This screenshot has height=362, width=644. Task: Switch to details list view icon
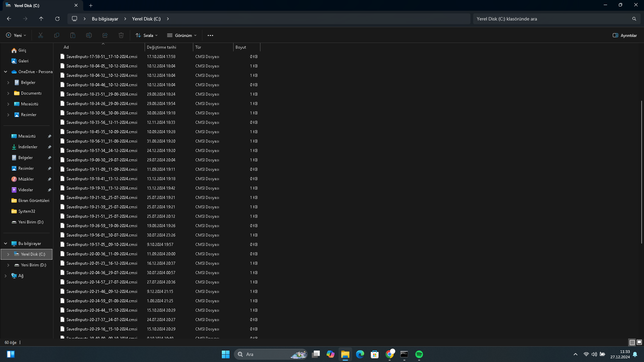click(x=632, y=342)
